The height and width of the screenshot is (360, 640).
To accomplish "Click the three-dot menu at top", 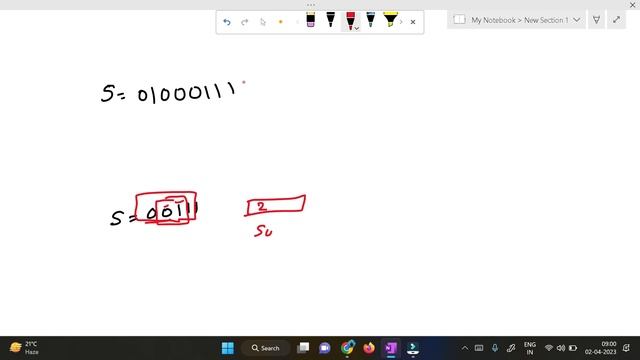I will (311, 5).
